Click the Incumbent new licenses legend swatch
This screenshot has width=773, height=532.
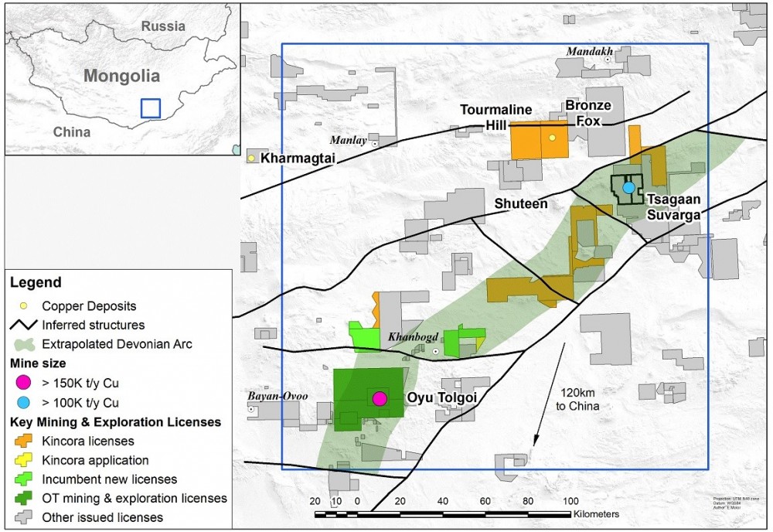(23, 479)
